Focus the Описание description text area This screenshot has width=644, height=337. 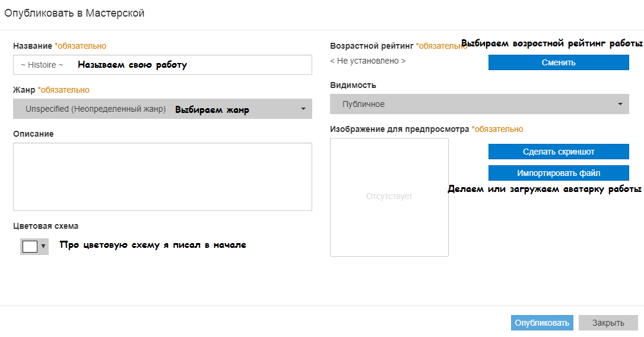pos(162,177)
